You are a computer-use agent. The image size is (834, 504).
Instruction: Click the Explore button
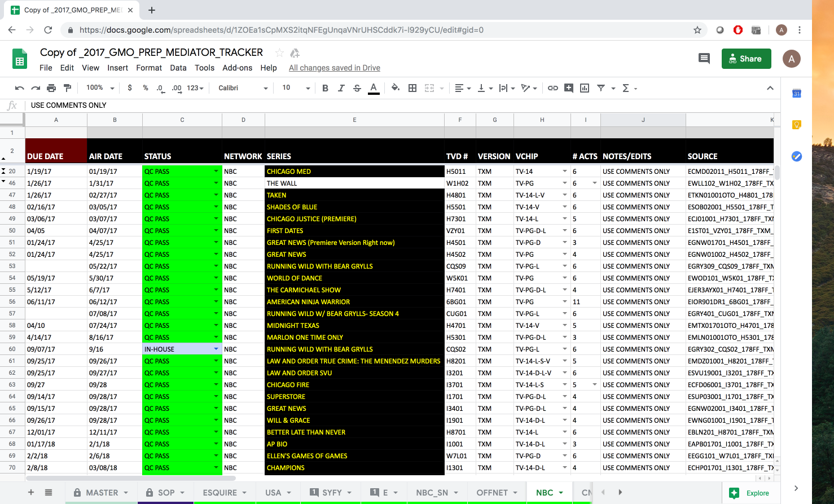tap(749, 493)
